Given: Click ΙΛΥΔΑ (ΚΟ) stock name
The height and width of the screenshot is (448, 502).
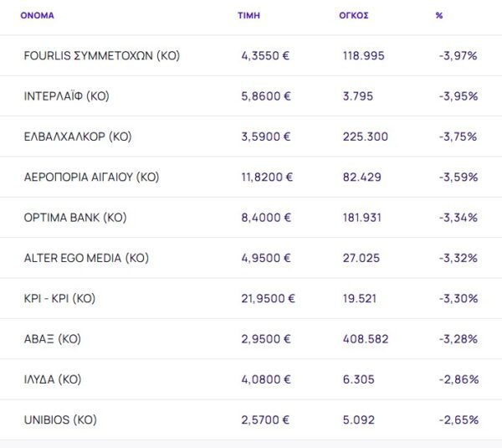Looking at the screenshot, I should pyautogui.click(x=53, y=379).
